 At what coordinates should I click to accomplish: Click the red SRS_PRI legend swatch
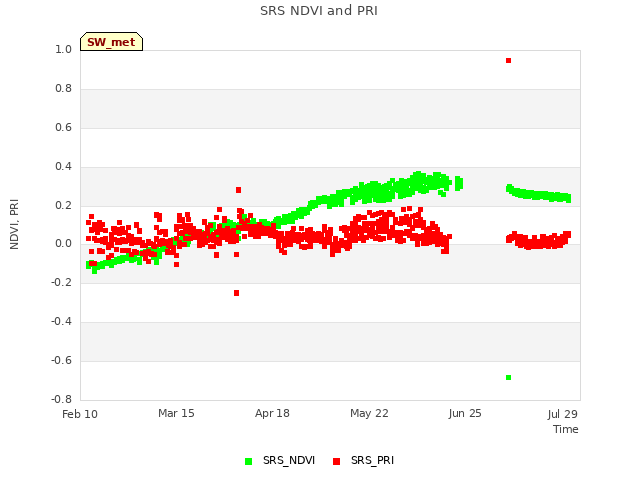336,461
